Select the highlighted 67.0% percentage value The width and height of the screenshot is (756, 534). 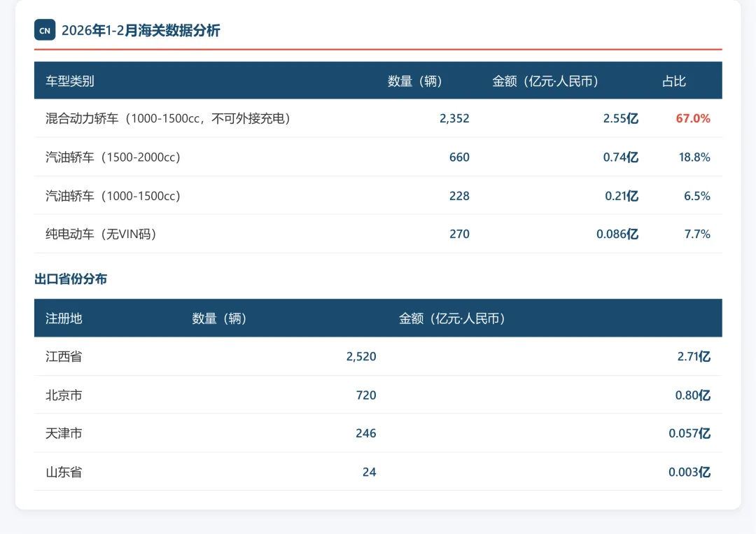(x=692, y=118)
